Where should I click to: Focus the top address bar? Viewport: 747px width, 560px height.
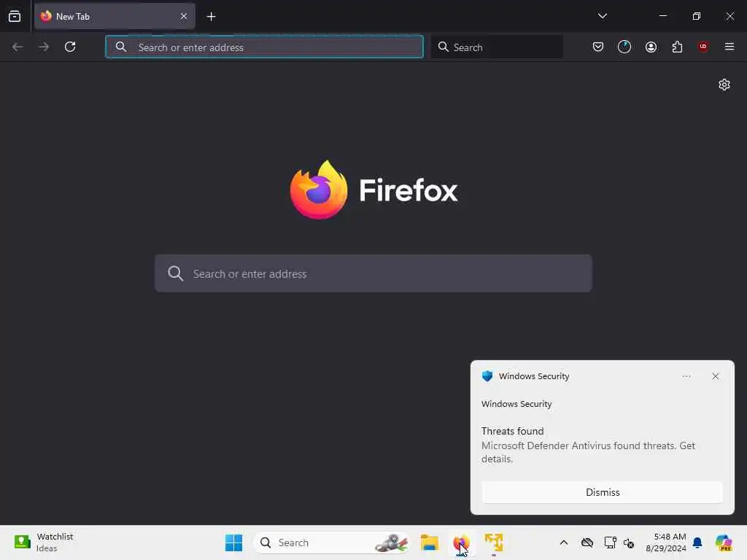tap(264, 47)
